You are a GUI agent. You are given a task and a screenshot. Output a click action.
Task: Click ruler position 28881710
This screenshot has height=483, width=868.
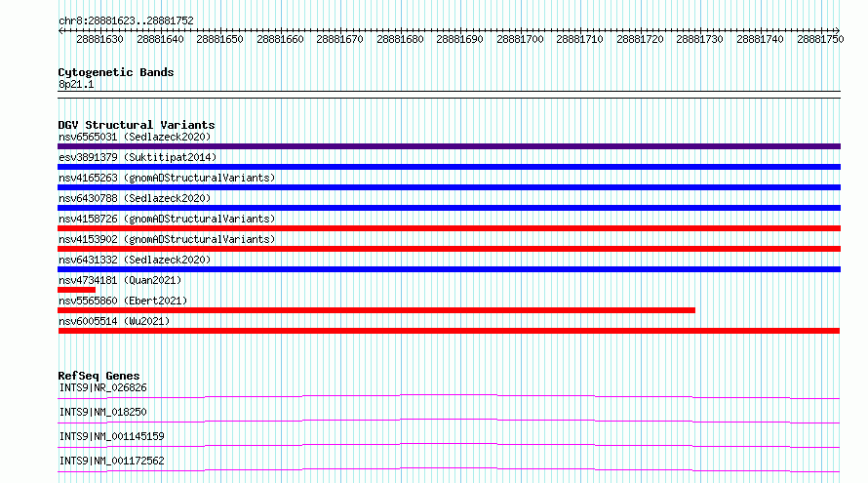(580, 39)
